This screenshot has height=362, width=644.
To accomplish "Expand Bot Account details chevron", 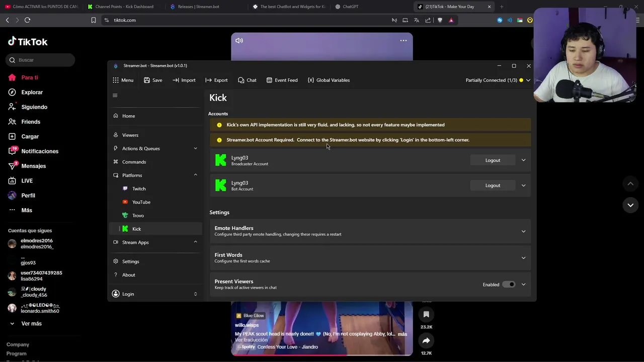I will 523,185.
